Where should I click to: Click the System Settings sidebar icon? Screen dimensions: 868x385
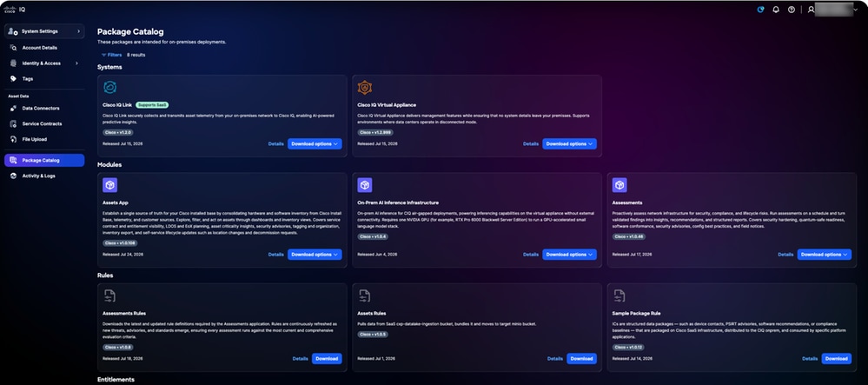click(x=13, y=31)
